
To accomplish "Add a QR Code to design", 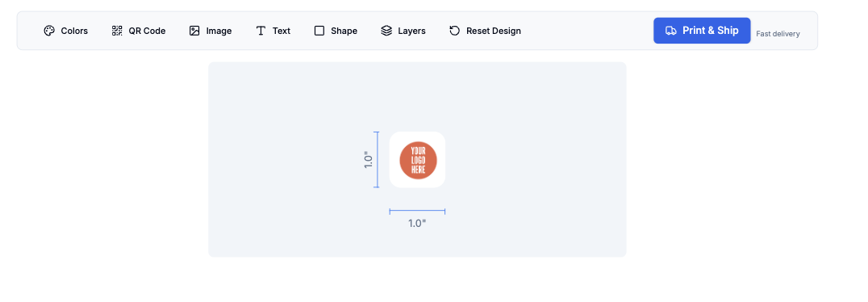I will click(139, 31).
